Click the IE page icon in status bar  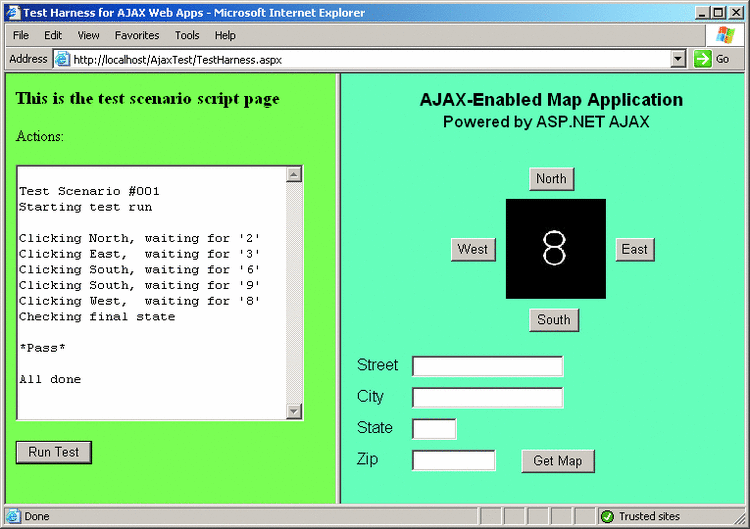pos(13,517)
